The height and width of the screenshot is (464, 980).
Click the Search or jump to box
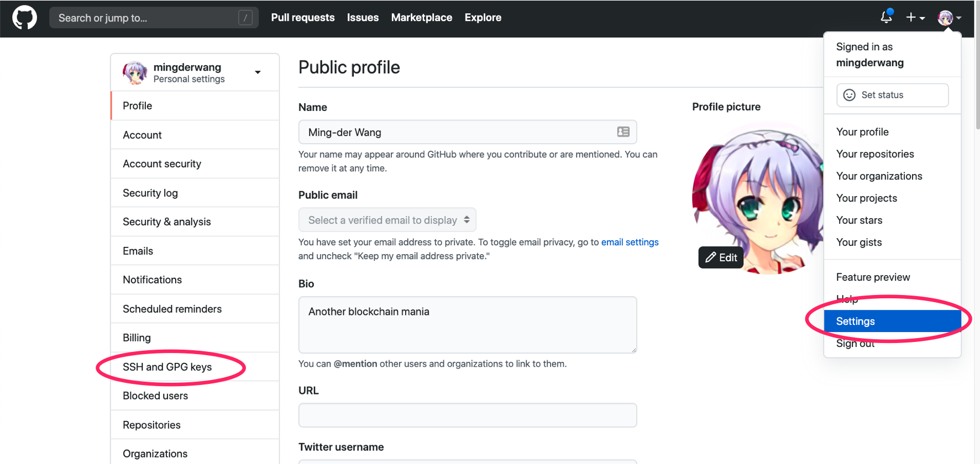point(146,18)
